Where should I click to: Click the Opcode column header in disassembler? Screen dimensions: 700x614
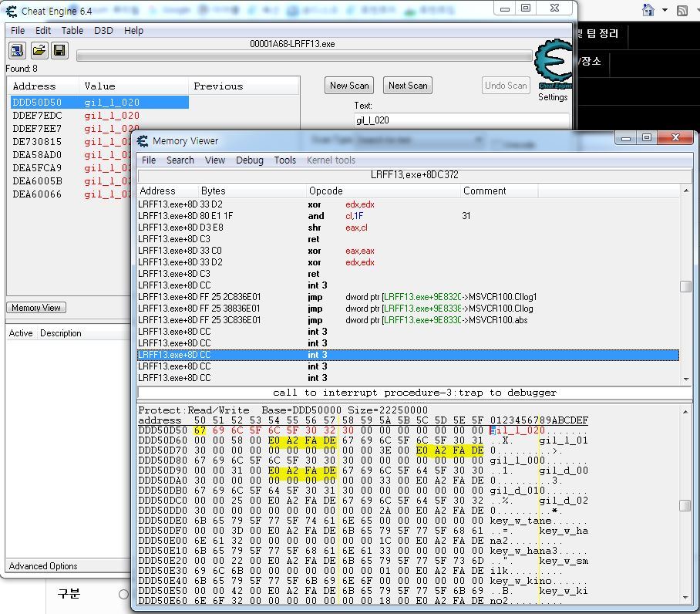(383, 191)
